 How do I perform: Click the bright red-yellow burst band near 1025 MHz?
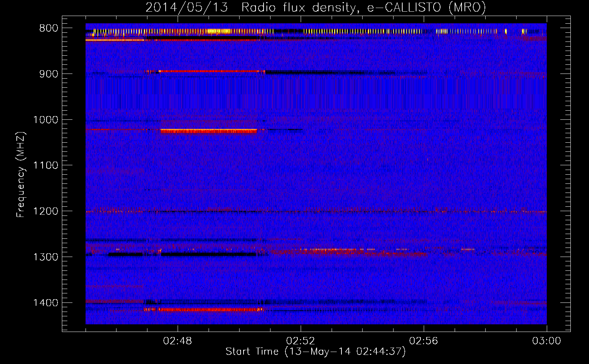209,131
